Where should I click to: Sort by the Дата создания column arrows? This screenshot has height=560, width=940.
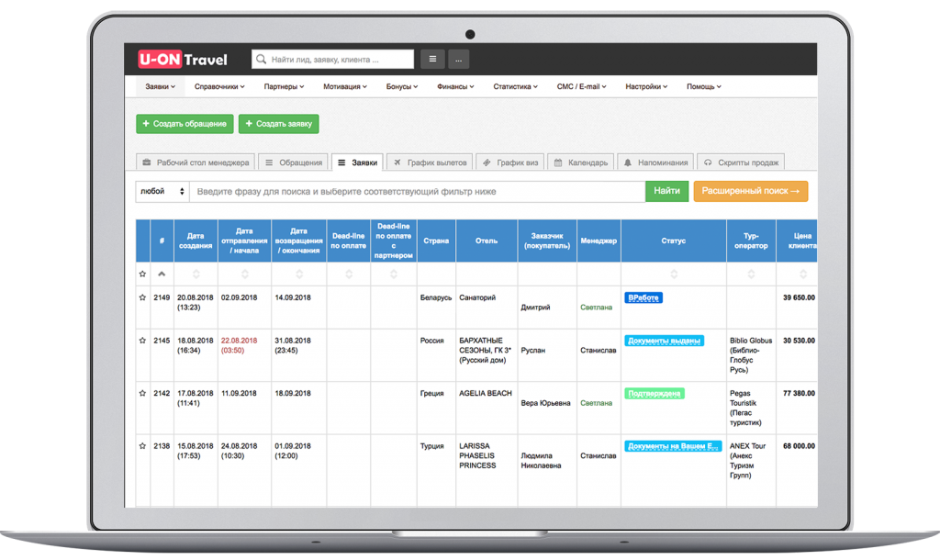coord(196,274)
